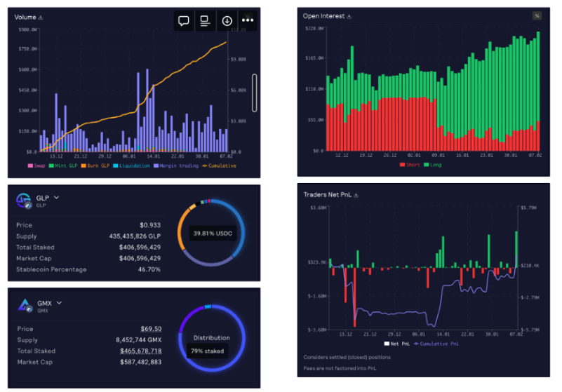Click GLP Stablecoin Percentage value 46.70%
This screenshot has width=562, height=392.
(149, 269)
